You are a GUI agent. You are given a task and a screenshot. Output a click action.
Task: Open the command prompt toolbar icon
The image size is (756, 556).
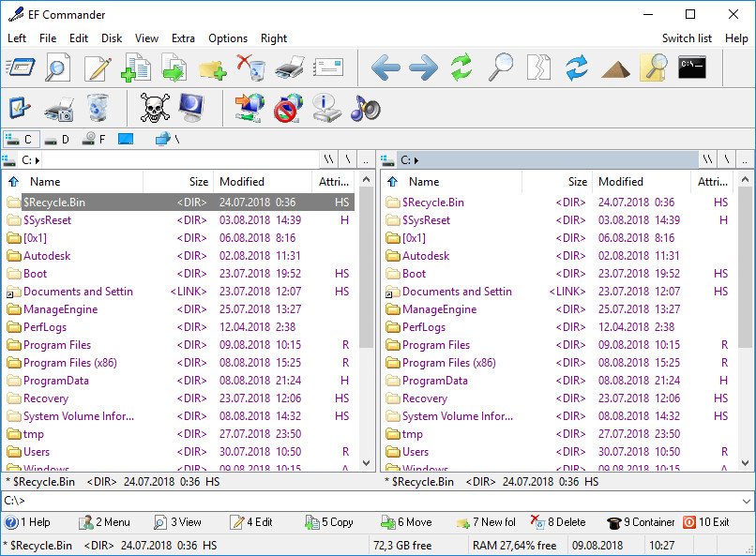689,67
